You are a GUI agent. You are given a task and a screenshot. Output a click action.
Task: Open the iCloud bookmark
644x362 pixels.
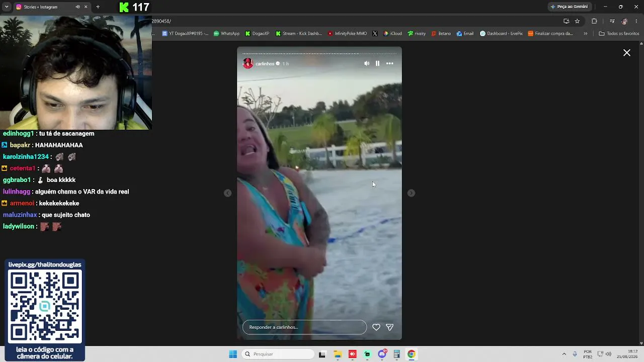pos(392,34)
